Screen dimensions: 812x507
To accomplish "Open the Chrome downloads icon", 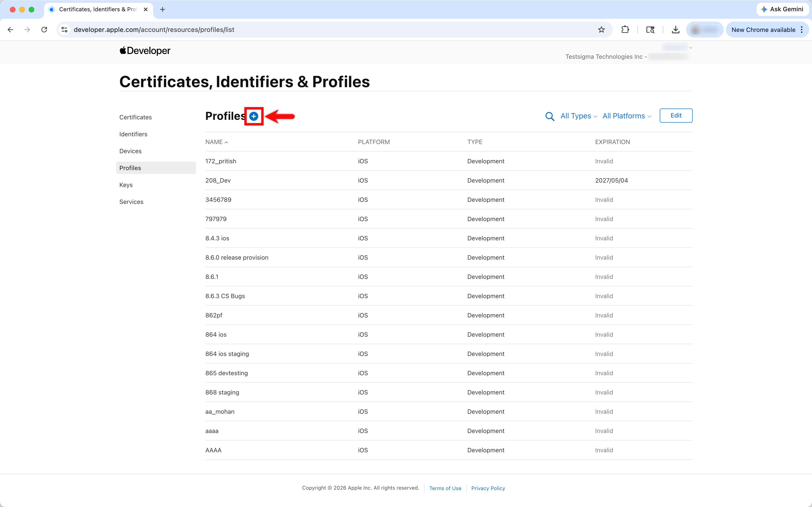I will [x=675, y=30].
